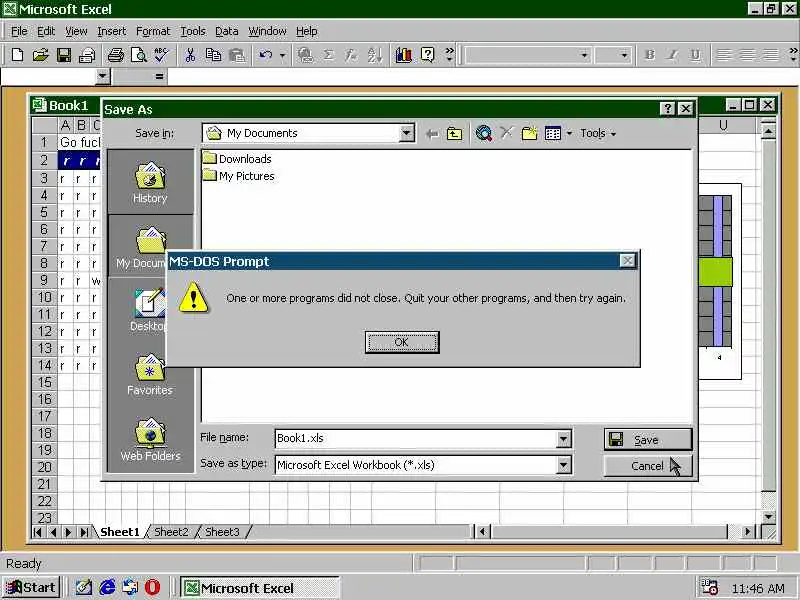Click the Paste clipboard icon
800x600 pixels.
(237, 55)
